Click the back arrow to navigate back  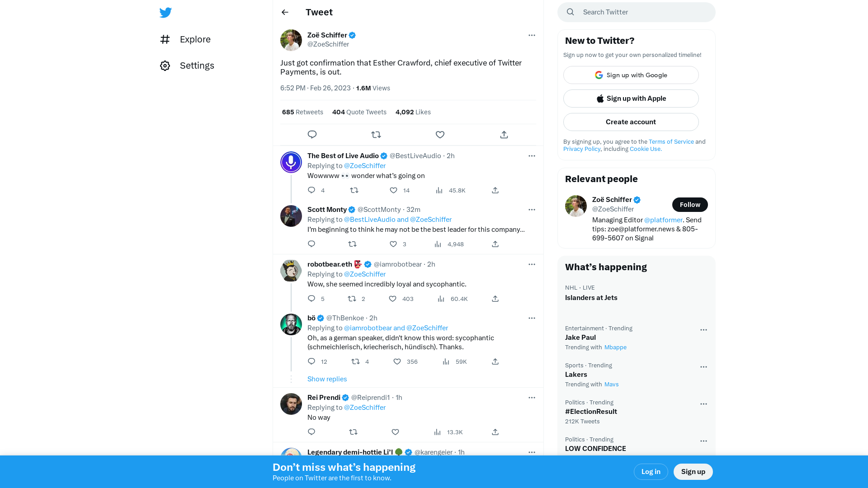[x=285, y=12]
